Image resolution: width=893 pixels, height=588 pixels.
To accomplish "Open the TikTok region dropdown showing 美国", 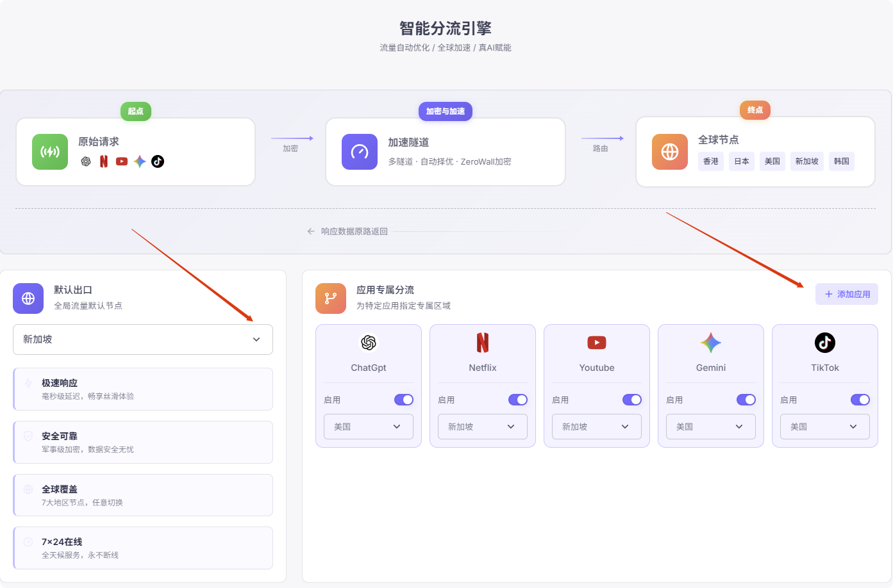I will pyautogui.click(x=825, y=427).
